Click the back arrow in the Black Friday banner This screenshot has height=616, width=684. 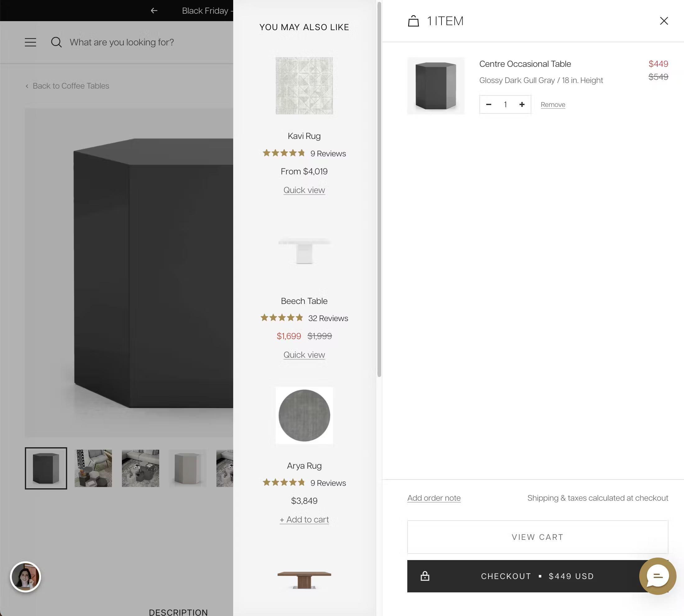[x=154, y=11]
